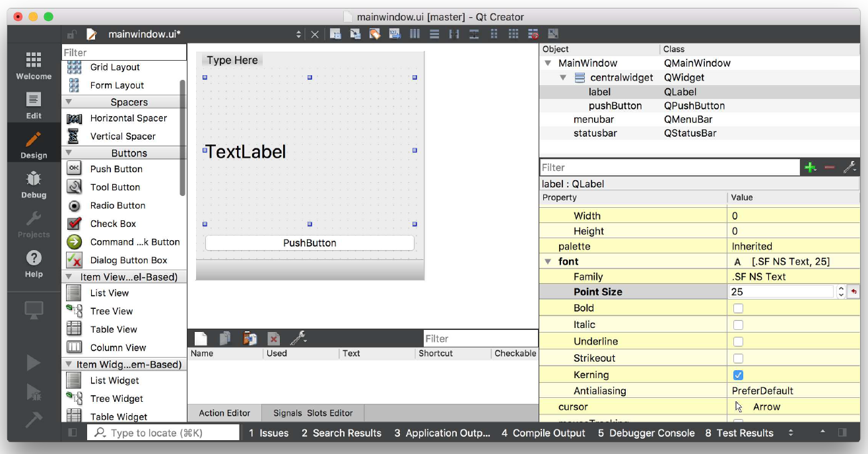Screen dimensions: 868x454
Task: Open the kit selector monitor icon
Action: pos(34,309)
